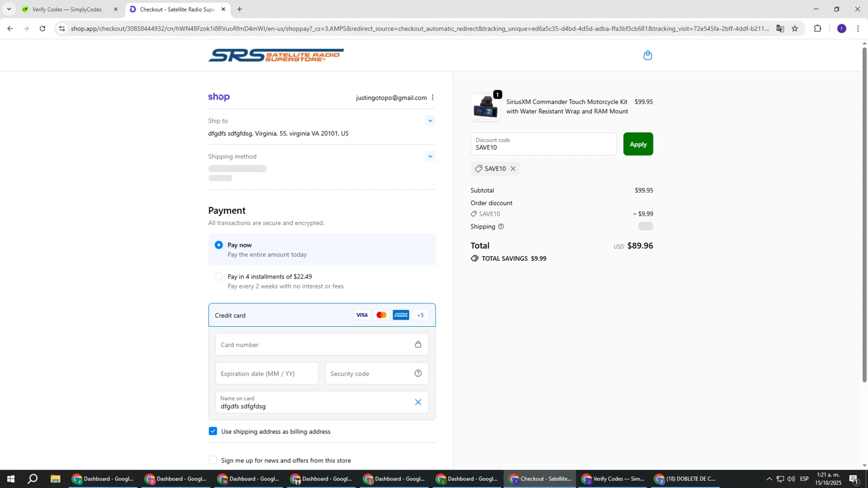
Task: Open Chrome tab search dropdown
Action: pyautogui.click(x=9, y=9)
